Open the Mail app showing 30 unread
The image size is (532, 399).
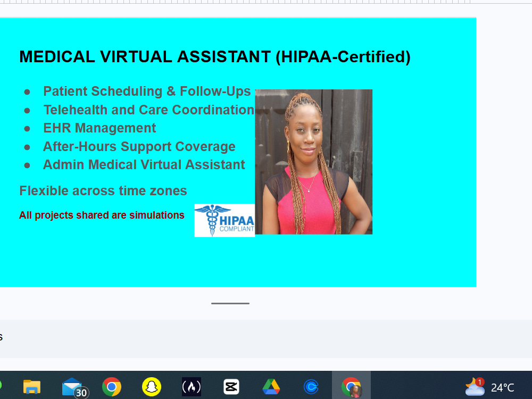74,387
